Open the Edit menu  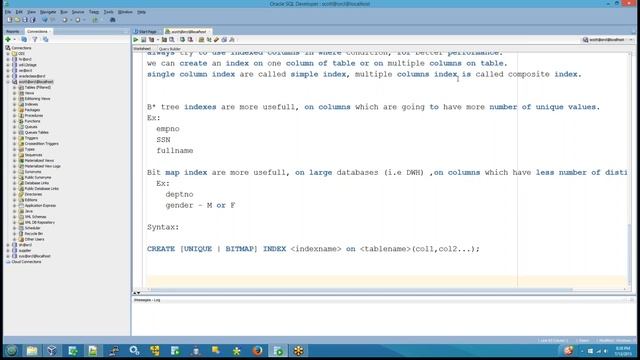(x=19, y=12)
